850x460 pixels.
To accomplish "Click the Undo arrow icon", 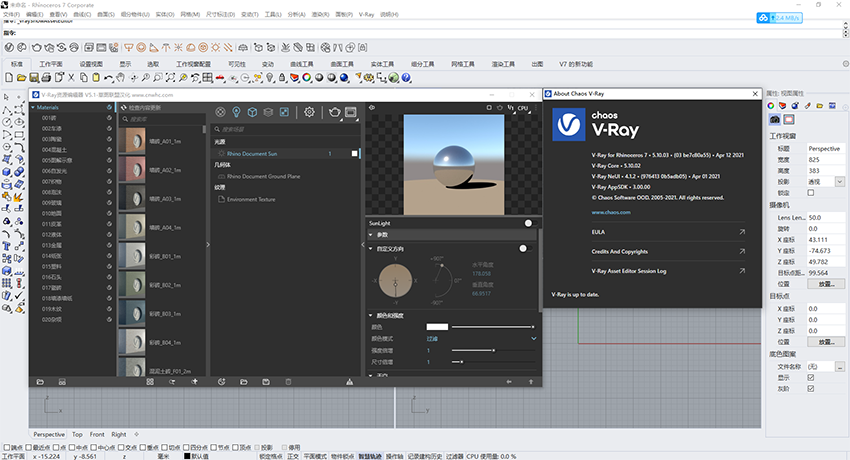I will coord(108,78).
